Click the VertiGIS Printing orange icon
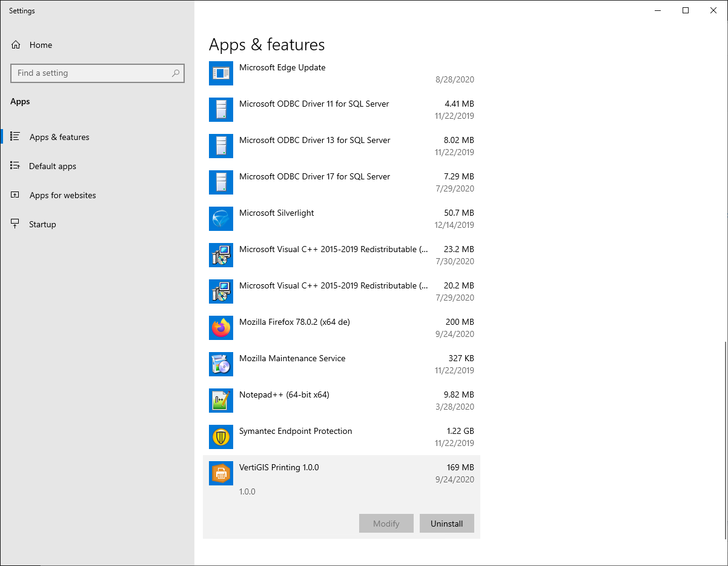The image size is (728, 566). pyautogui.click(x=221, y=473)
